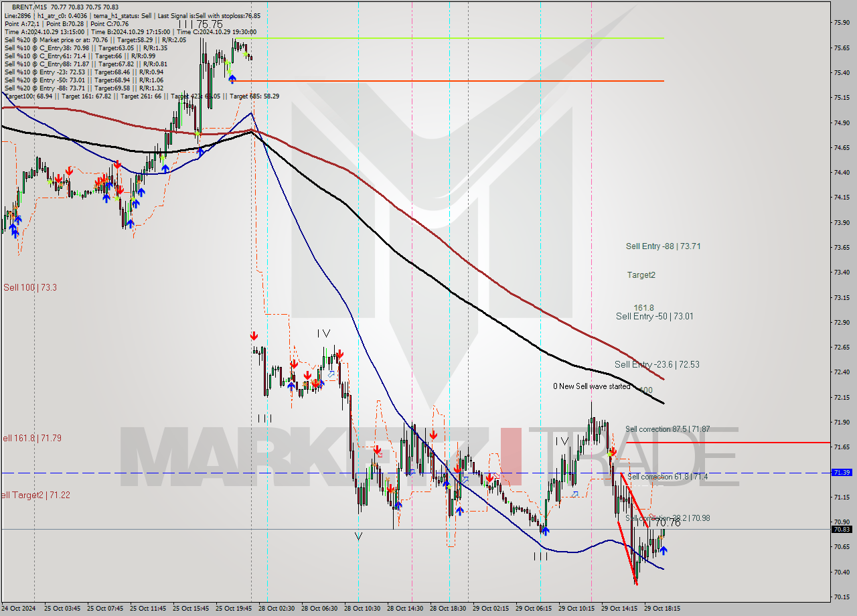Click '25 Oct 11:45' on the time axis
Image resolution: width=857 pixels, height=616 pixels.
148,609
